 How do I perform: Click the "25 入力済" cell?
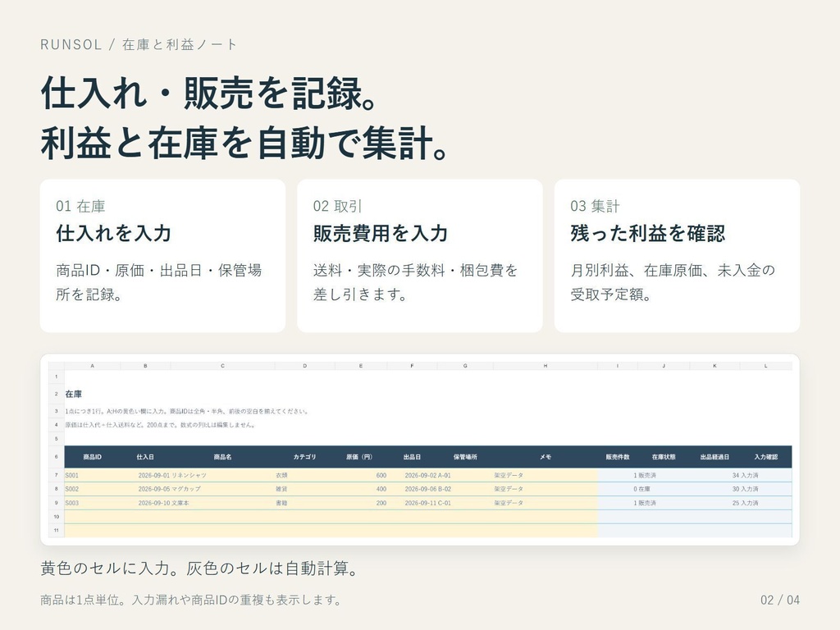tap(745, 503)
